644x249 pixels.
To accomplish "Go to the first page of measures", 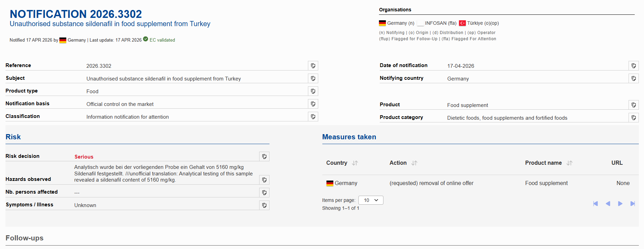I will [596, 204].
